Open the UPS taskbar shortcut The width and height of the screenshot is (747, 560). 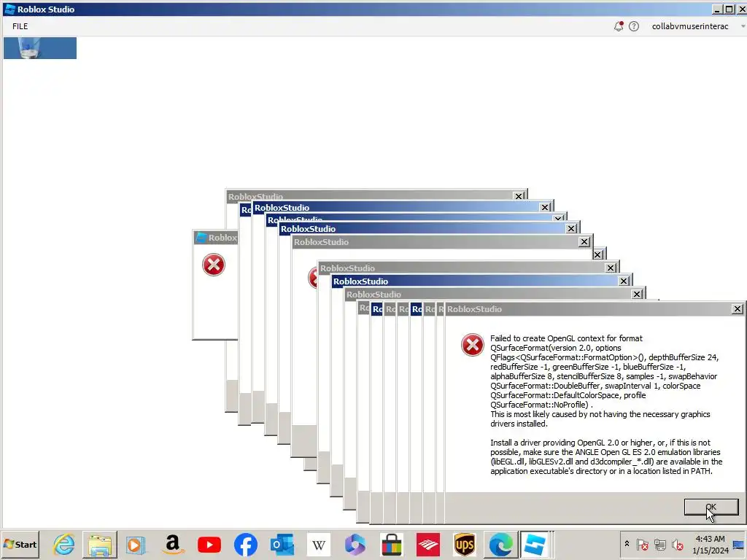pos(465,544)
